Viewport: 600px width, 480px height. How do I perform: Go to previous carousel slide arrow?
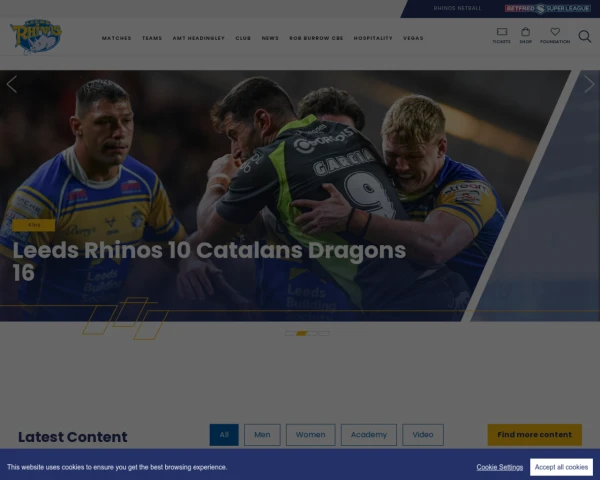(12, 84)
